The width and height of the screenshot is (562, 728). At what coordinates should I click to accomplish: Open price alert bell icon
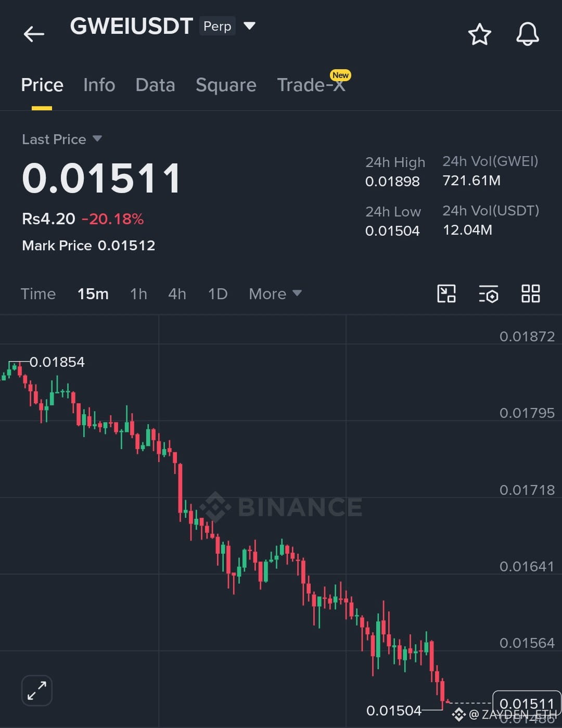click(x=527, y=34)
